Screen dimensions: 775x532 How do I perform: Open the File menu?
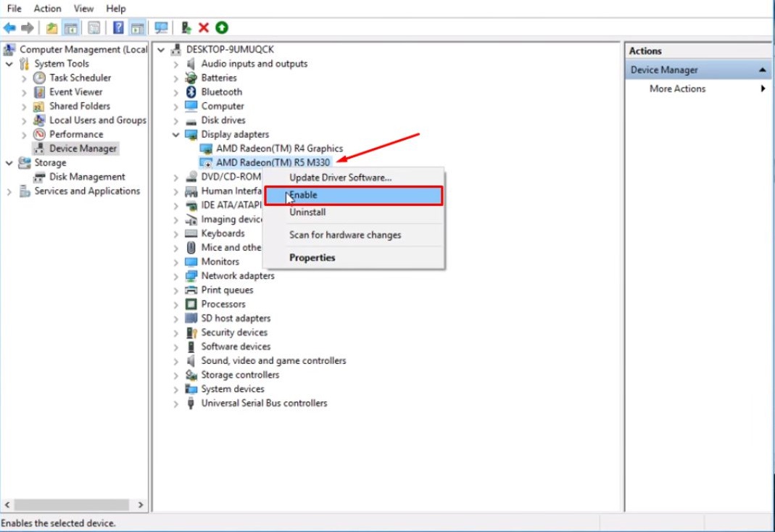click(x=14, y=9)
